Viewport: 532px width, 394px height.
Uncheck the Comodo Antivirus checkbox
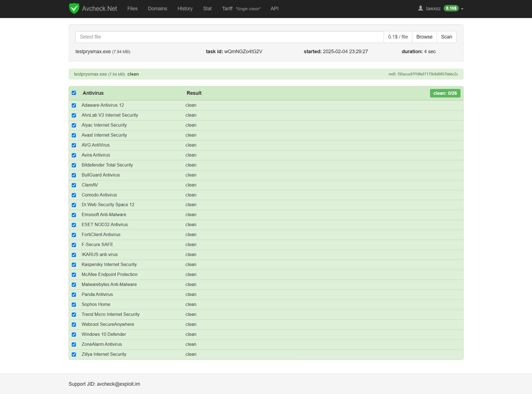point(74,195)
